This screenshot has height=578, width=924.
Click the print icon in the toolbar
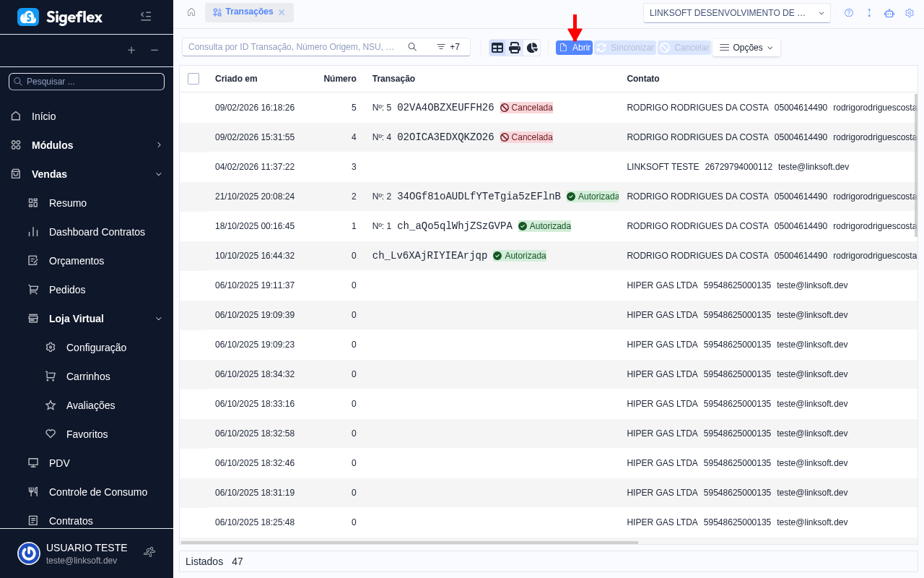click(515, 48)
